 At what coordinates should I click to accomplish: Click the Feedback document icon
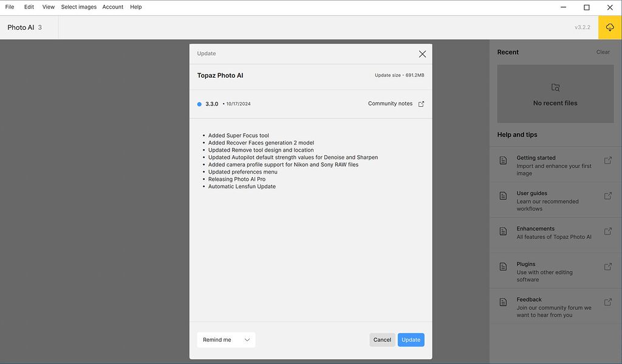[503, 301]
